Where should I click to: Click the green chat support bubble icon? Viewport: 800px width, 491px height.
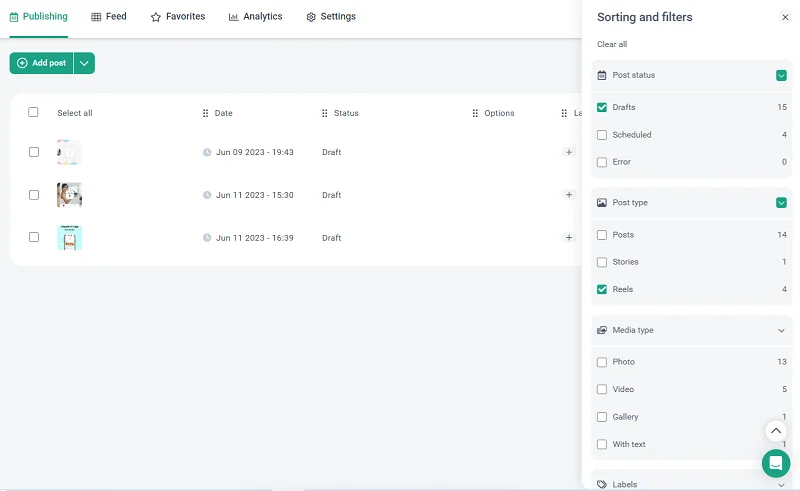[x=775, y=463]
